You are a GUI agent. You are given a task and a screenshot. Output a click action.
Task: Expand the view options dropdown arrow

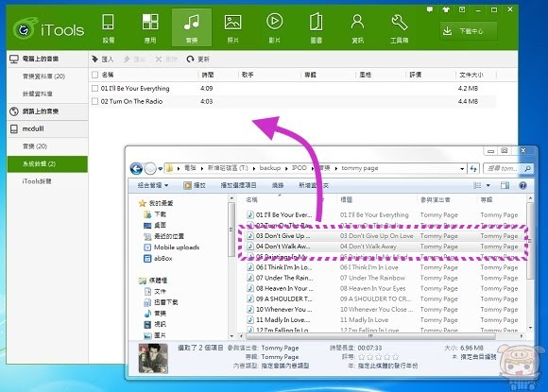pyautogui.click(x=488, y=185)
